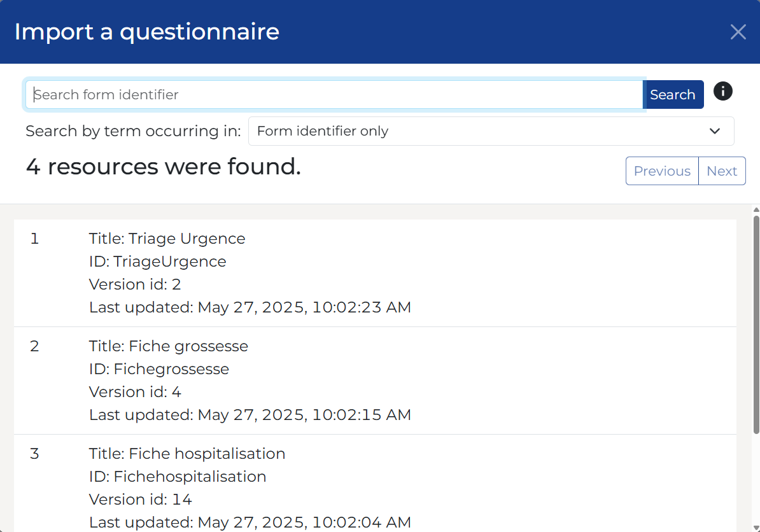Click result number 3 in list
The image size is (760, 532).
(34, 454)
